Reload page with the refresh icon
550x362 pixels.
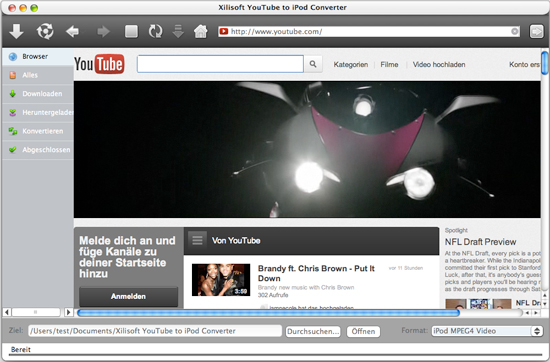[x=155, y=32]
